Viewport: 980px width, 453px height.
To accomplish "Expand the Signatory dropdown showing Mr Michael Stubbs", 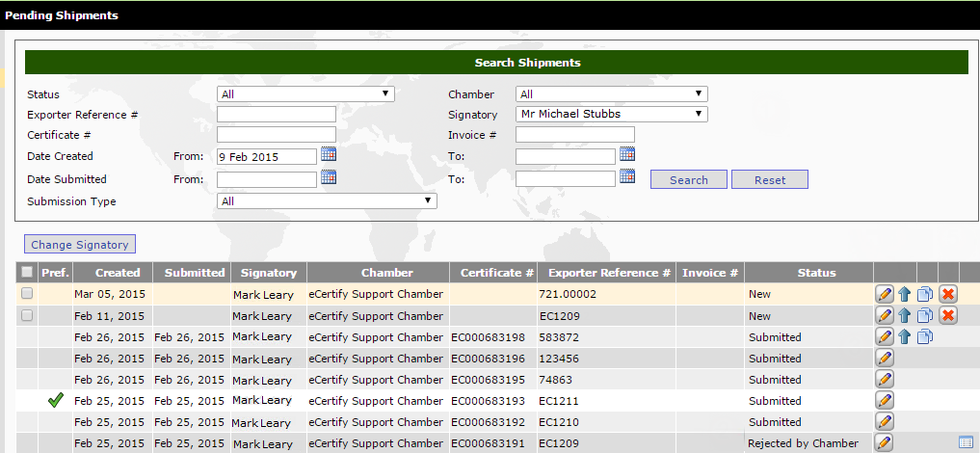I will click(612, 114).
